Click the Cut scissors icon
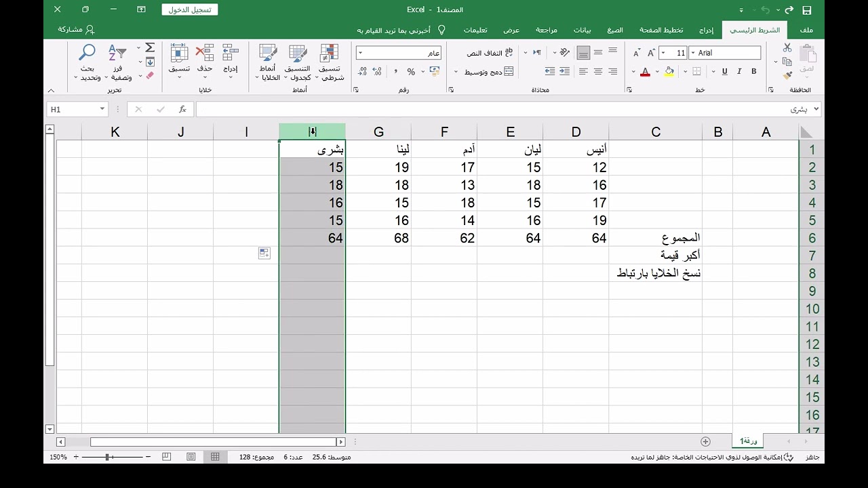Image resolution: width=868 pixels, height=488 pixels. pos(787,47)
